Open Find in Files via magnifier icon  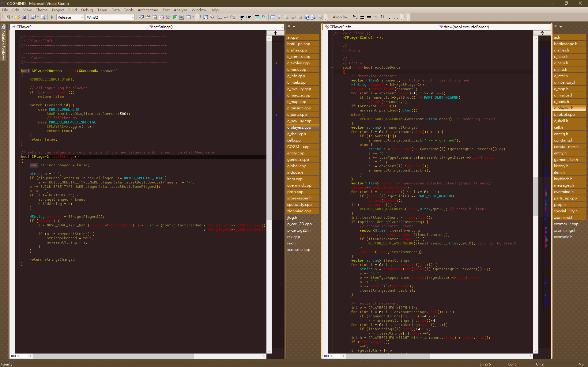click(x=142, y=17)
